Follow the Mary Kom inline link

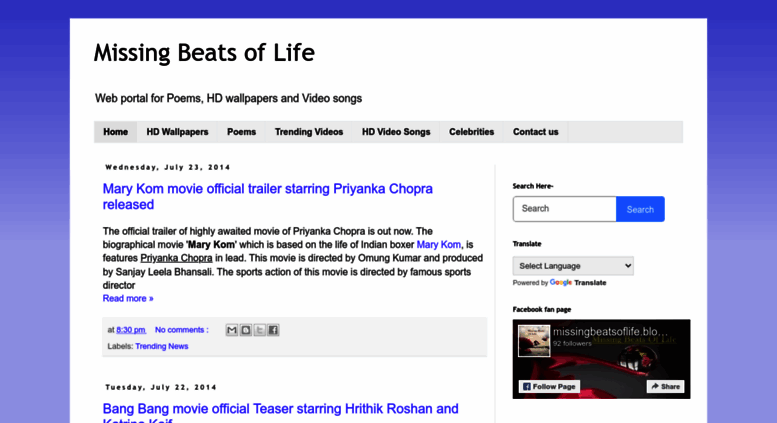(x=439, y=245)
